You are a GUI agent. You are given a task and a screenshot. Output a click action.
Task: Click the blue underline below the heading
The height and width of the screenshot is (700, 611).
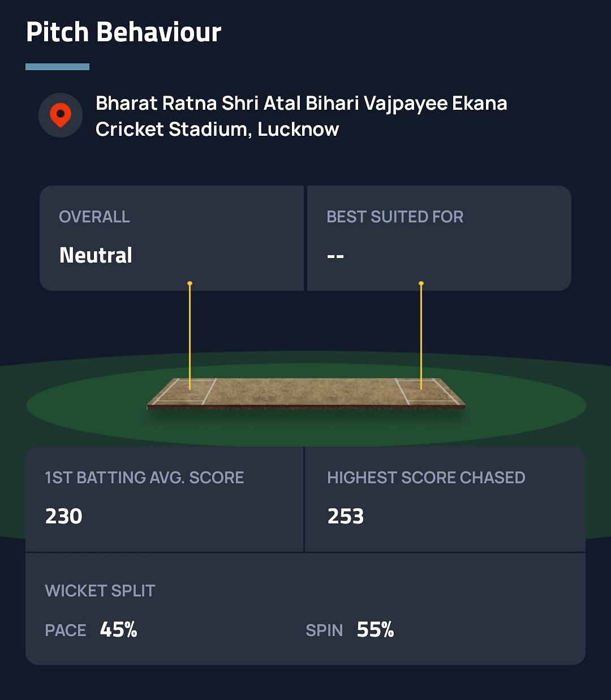point(57,67)
